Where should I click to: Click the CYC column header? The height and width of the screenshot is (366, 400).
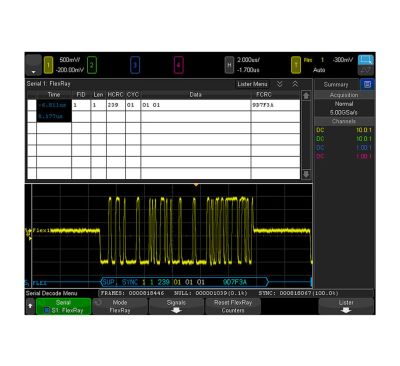(133, 95)
